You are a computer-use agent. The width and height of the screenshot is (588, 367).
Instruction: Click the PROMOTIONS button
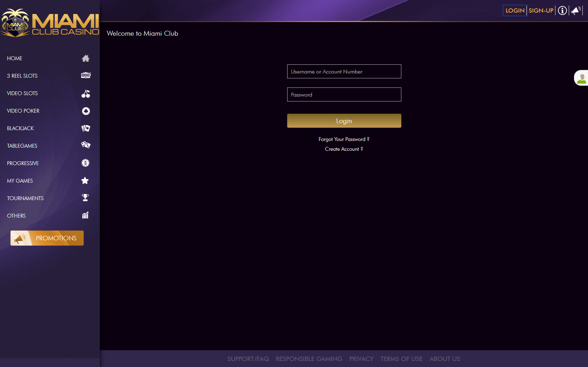(47, 238)
